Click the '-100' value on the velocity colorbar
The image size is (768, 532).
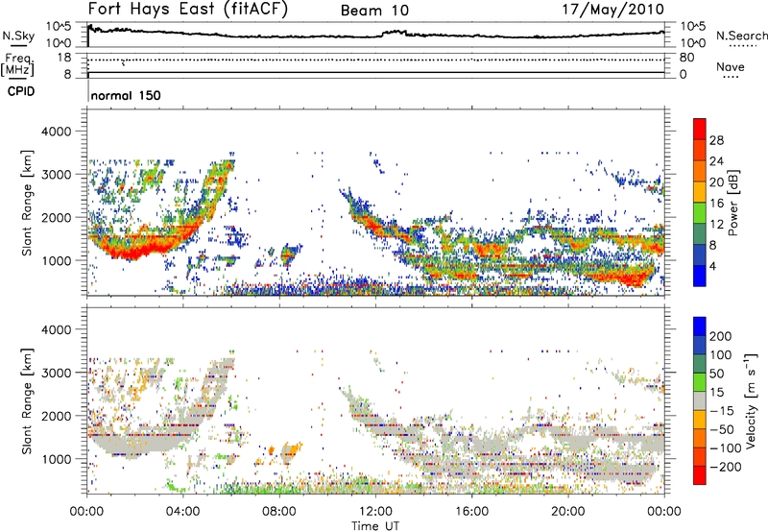726,448
